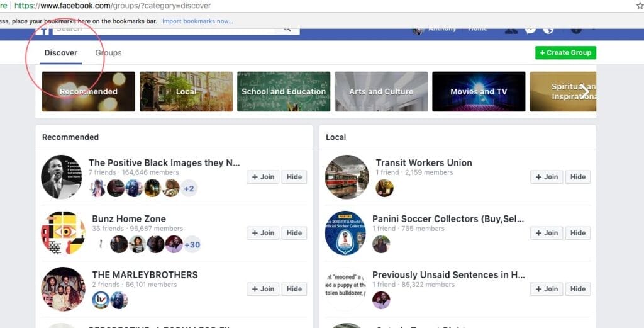This screenshot has height=328, width=644.
Task: Hide the Panini Soccer Collectors group
Action: coord(578,233)
